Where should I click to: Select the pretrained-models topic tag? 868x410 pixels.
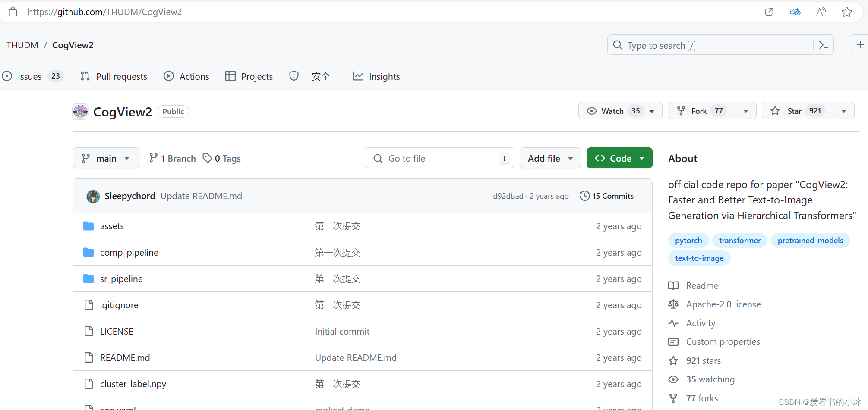point(810,241)
